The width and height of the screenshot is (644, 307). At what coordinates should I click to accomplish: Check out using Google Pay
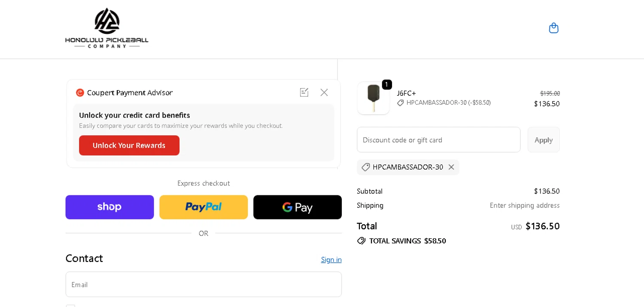[x=298, y=207]
